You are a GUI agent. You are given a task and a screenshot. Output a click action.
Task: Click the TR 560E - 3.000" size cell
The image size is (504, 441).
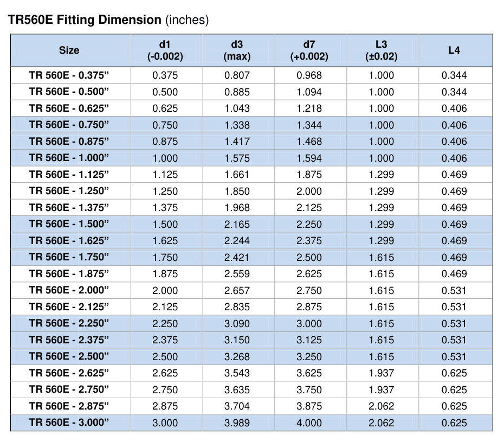click(70, 423)
